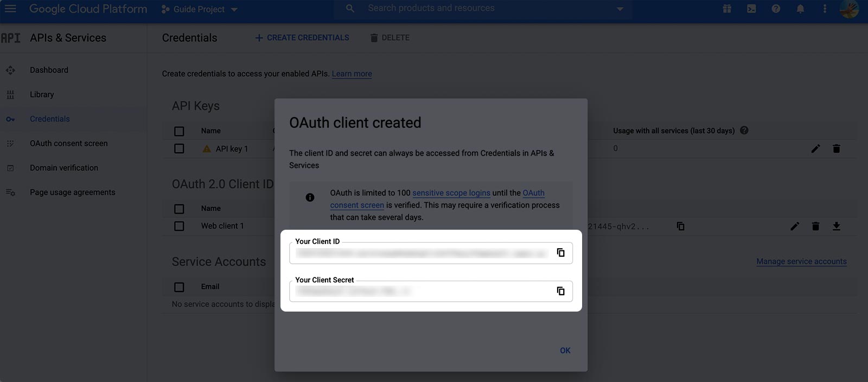Open the notifications bell
Image resolution: width=868 pixels, height=382 pixels.
(x=800, y=9)
